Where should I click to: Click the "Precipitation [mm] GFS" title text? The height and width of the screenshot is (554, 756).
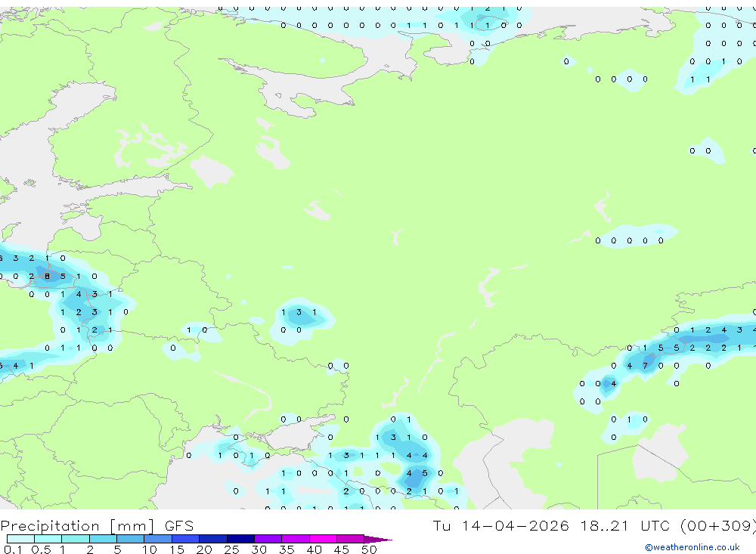pos(97,525)
